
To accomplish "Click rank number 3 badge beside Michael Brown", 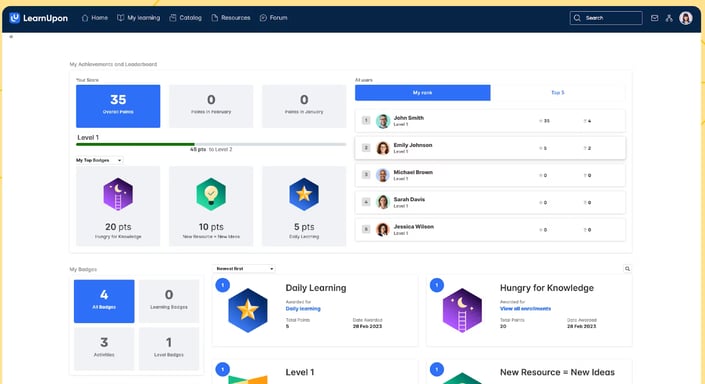I will tap(366, 175).
